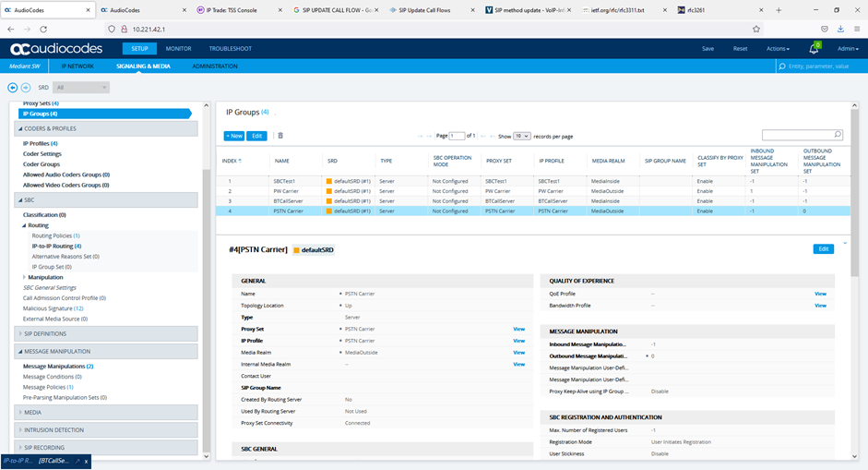View the IP Profile link
The width and height of the screenshot is (868, 470).
pyautogui.click(x=518, y=341)
